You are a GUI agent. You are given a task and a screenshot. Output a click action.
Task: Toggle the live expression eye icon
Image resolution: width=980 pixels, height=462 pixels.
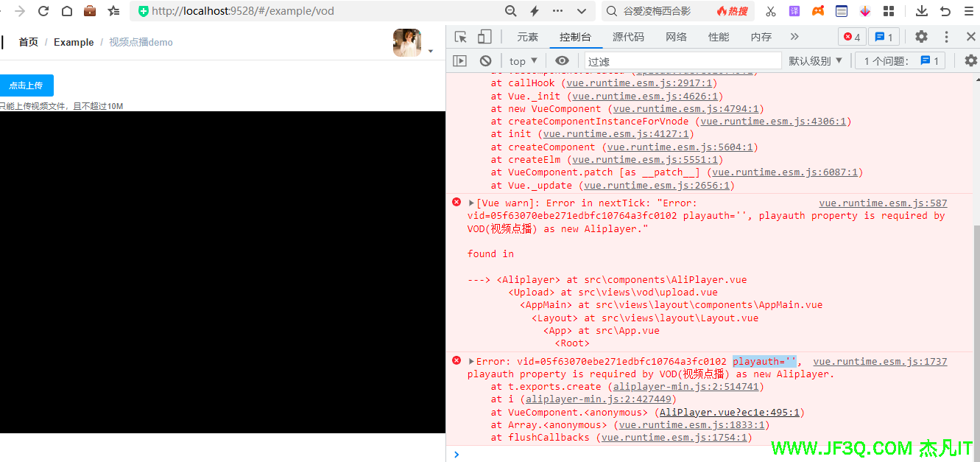(x=562, y=61)
